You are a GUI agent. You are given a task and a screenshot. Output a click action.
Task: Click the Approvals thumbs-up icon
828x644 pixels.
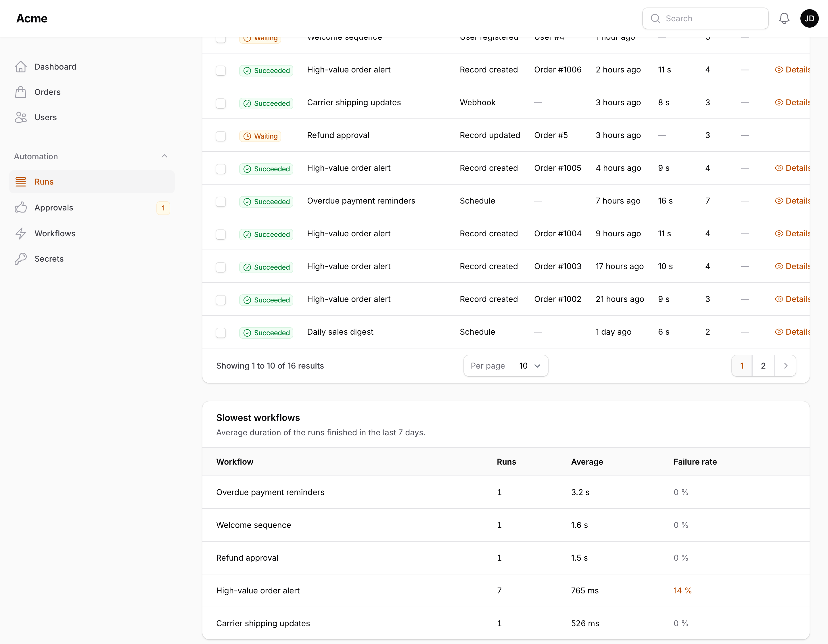point(21,208)
